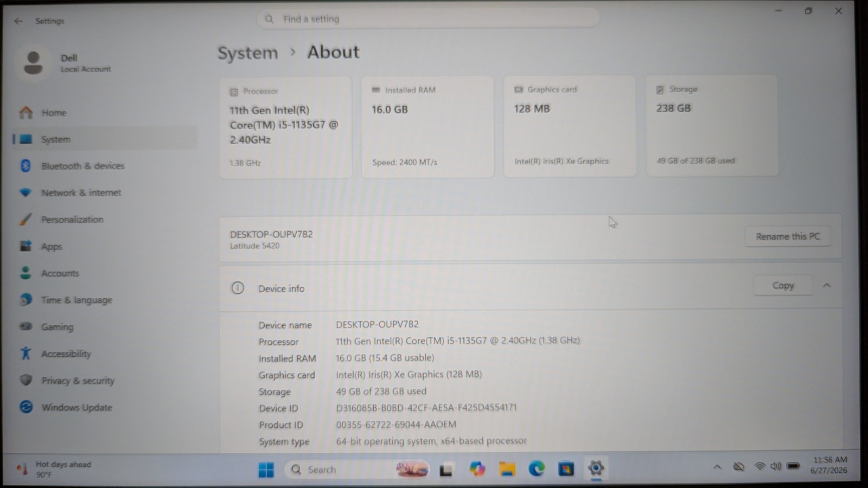Click the System breadcrumb link
The image size is (868, 488).
pos(248,53)
